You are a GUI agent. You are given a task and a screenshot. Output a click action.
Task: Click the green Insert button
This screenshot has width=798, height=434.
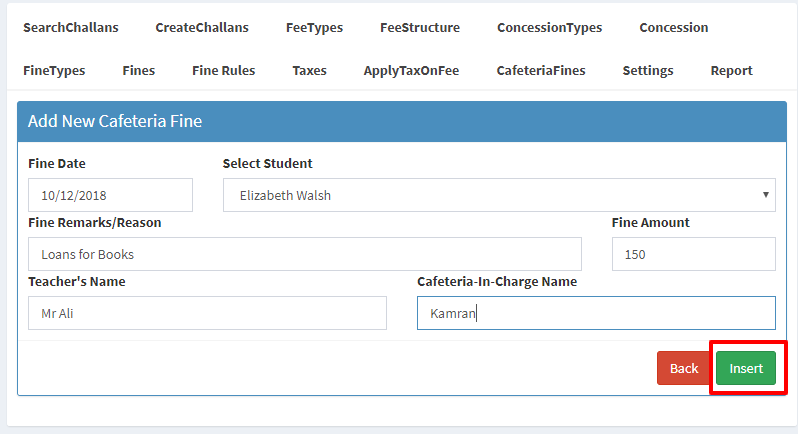[746, 368]
